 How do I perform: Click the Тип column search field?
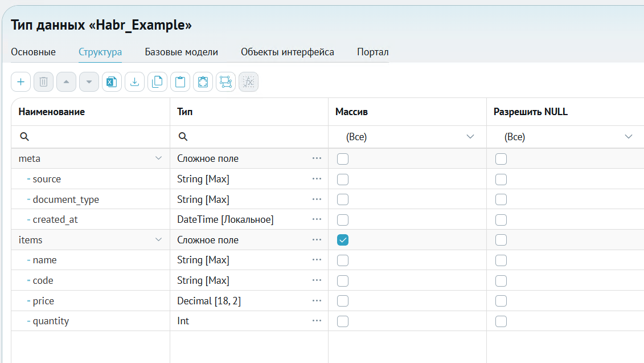tap(249, 137)
